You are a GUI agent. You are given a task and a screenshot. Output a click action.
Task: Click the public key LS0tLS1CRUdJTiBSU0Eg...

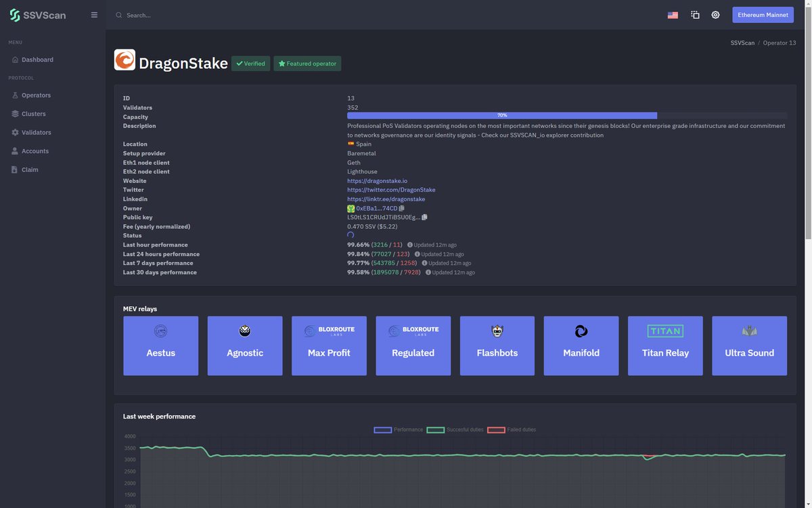[x=384, y=217]
